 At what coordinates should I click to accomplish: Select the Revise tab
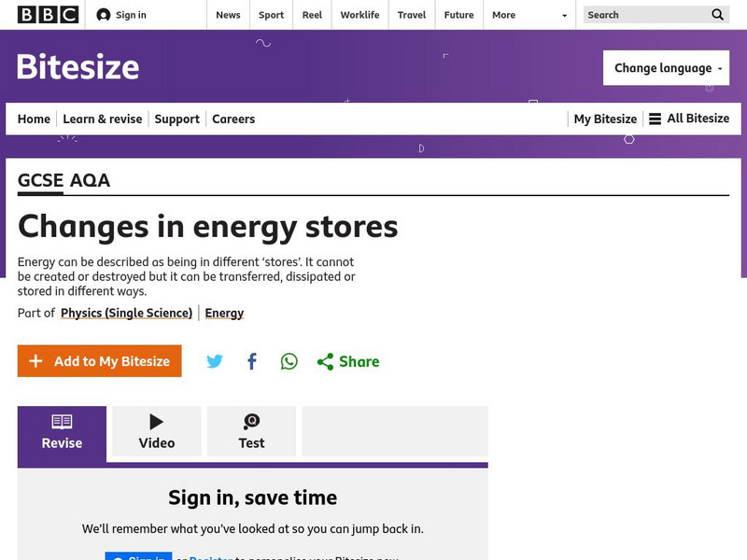62,432
